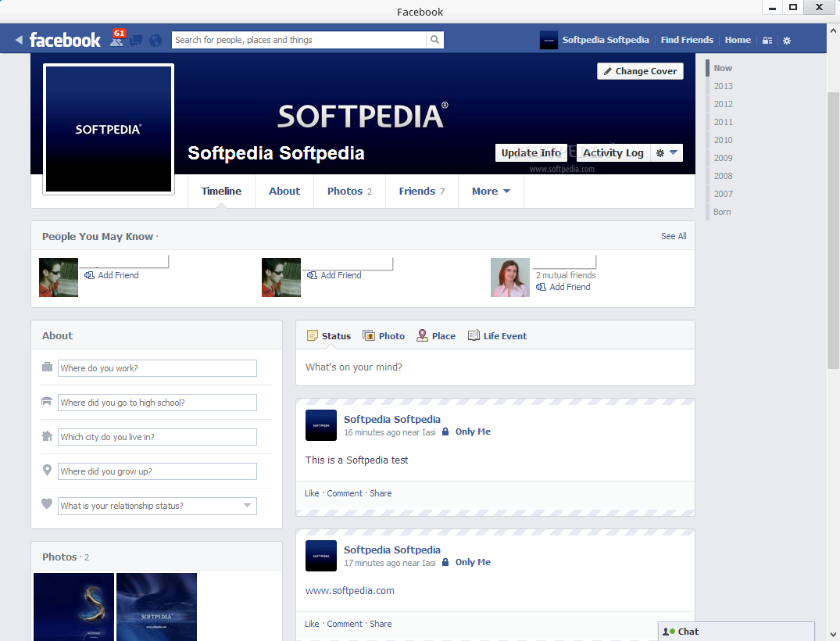The image size is (840, 641).
Task: Focus the search for people, places field
Action: point(299,40)
